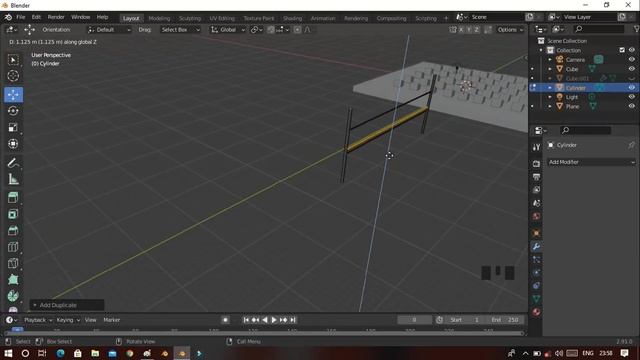Select the Measure tool
Screen dimensions: 640x360
[13, 179]
